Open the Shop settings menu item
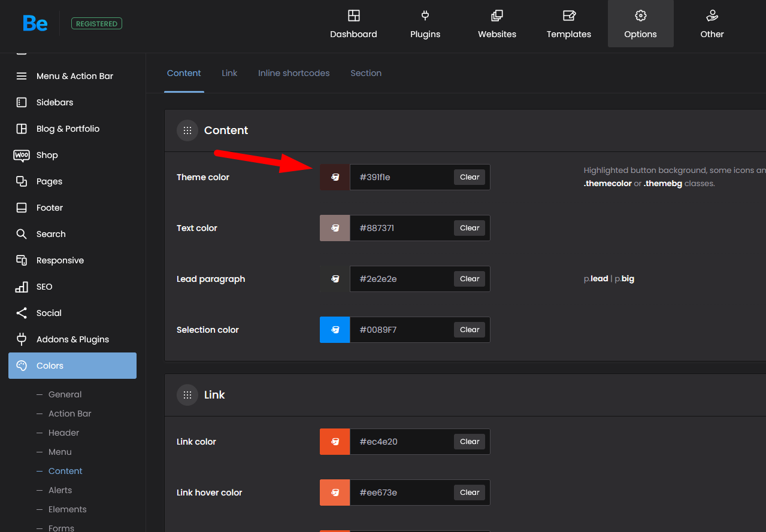 pos(72,155)
